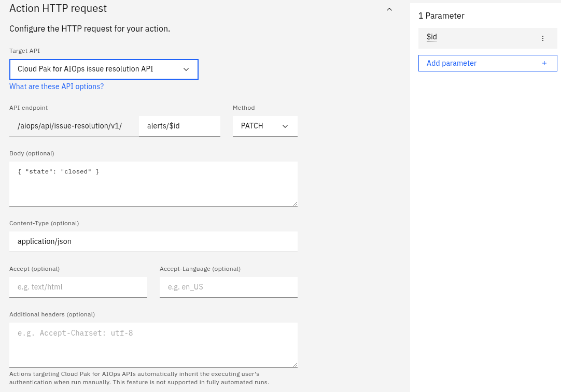This screenshot has height=392, width=561.
Task: Click the Add parameter button
Action: tap(487, 63)
